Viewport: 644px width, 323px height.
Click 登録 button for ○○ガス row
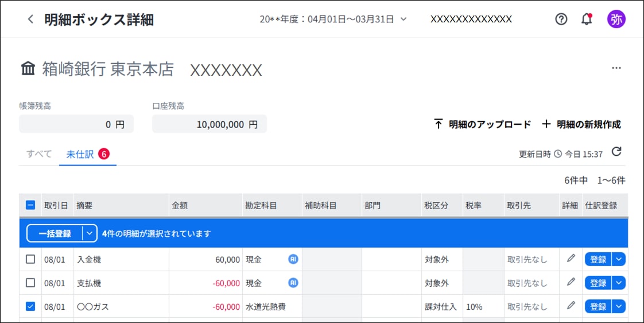pyautogui.click(x=598, y=306)
